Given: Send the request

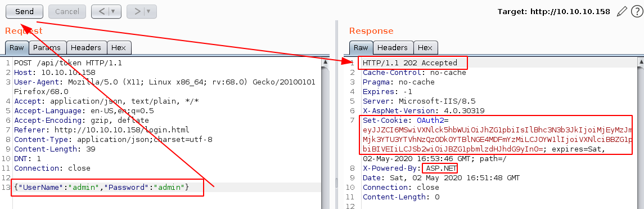Looking at the screenshot, I should click(24, 11).
